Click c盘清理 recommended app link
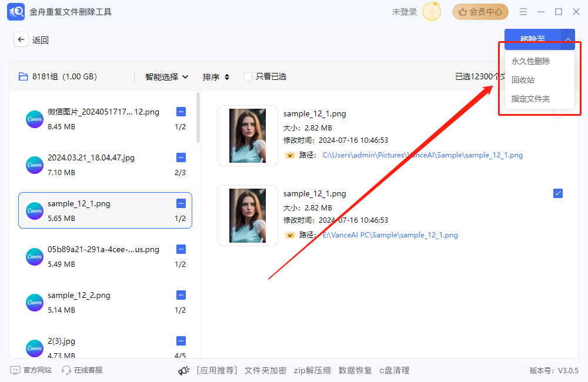This screenshot has height=382, width=588. pyautogui.click(x=395, y=370)
